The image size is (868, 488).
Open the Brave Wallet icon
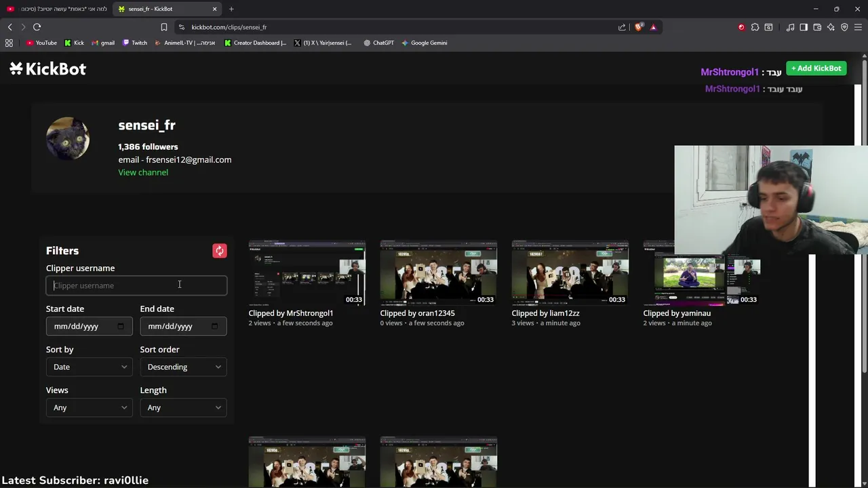(817, 27)
